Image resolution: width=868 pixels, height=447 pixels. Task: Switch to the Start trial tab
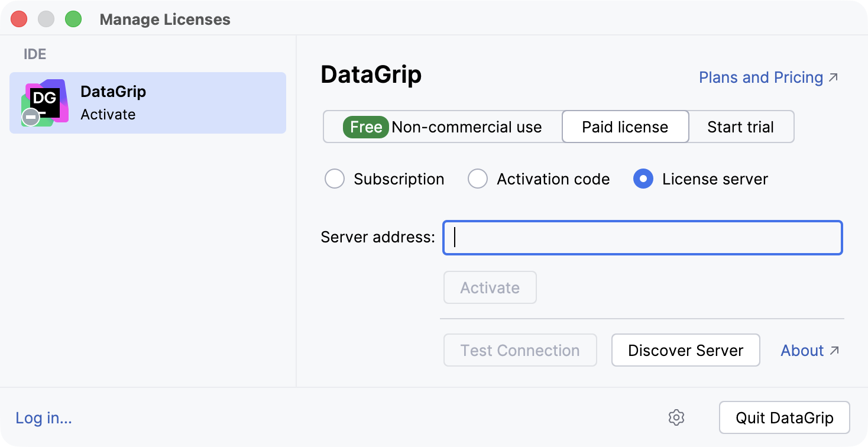tap(741, 127)
